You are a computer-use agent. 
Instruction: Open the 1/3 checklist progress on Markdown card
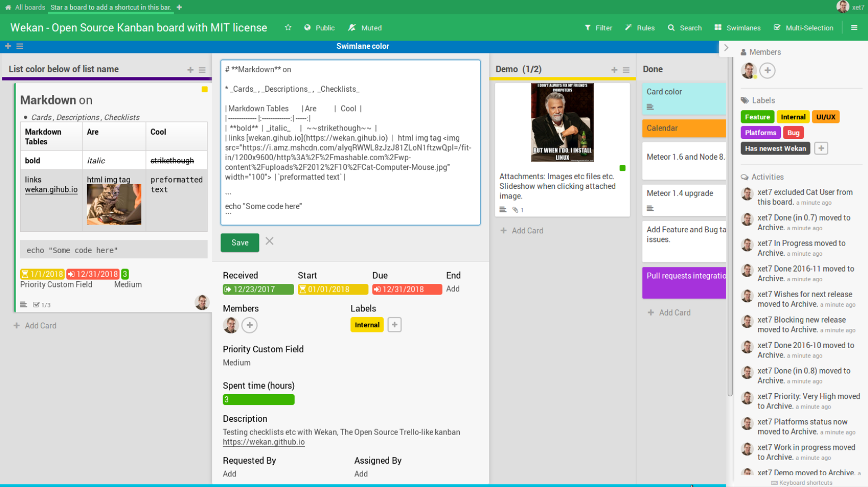point(41,305)
